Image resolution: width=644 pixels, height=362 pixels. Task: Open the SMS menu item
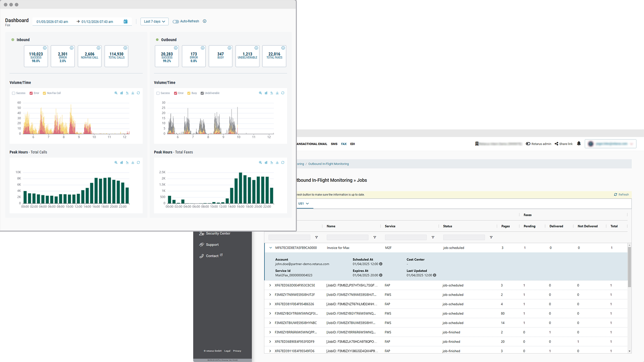click(x=334, y=144)
